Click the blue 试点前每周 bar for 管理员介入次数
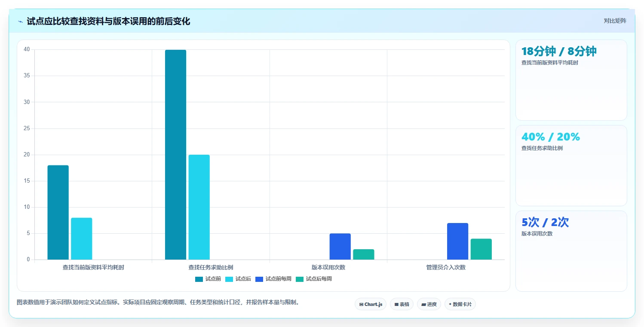This screenshot has width=644, height=327. [x=458, y=241]
